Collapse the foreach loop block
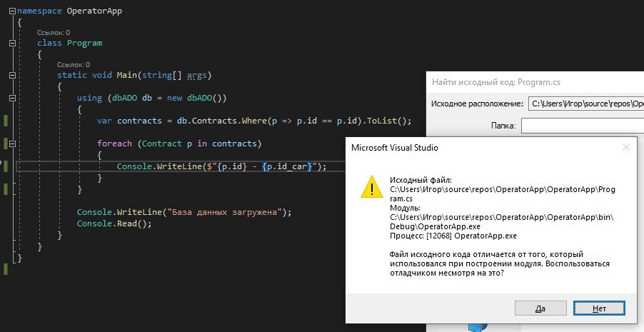Viewport: 644px width, 332px height. 12,144
